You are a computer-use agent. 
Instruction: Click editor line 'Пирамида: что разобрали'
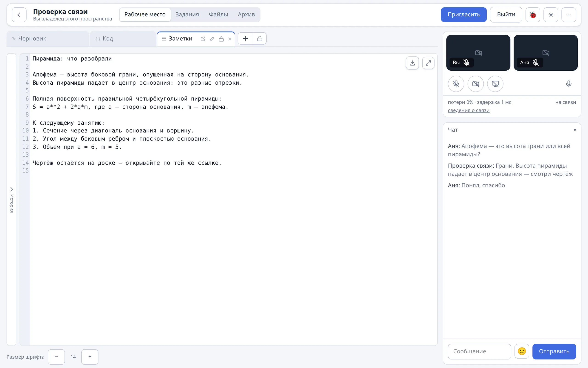pyautogui.click(x=72, y=59)
